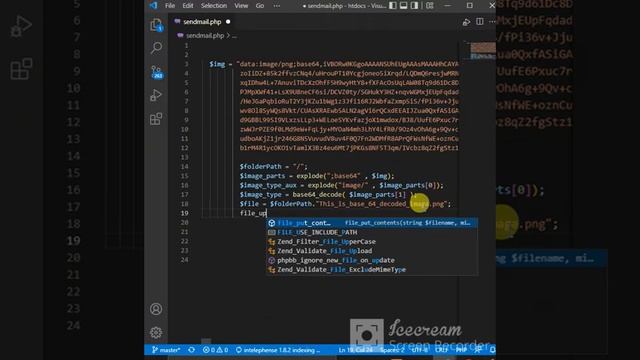Open the Manage gear icon
The height and width of the screenshot is (360, 640).
pyautogui.click(x=156, y=333)
